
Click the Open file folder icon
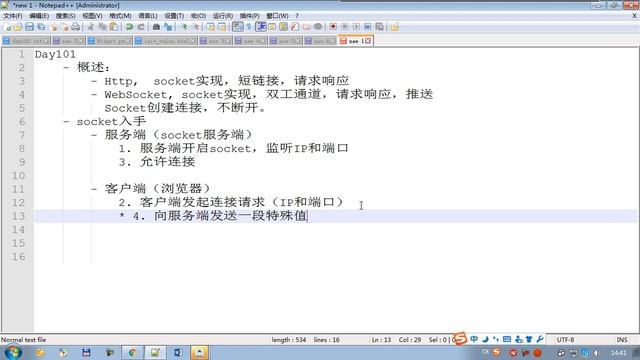pos(18,27)
